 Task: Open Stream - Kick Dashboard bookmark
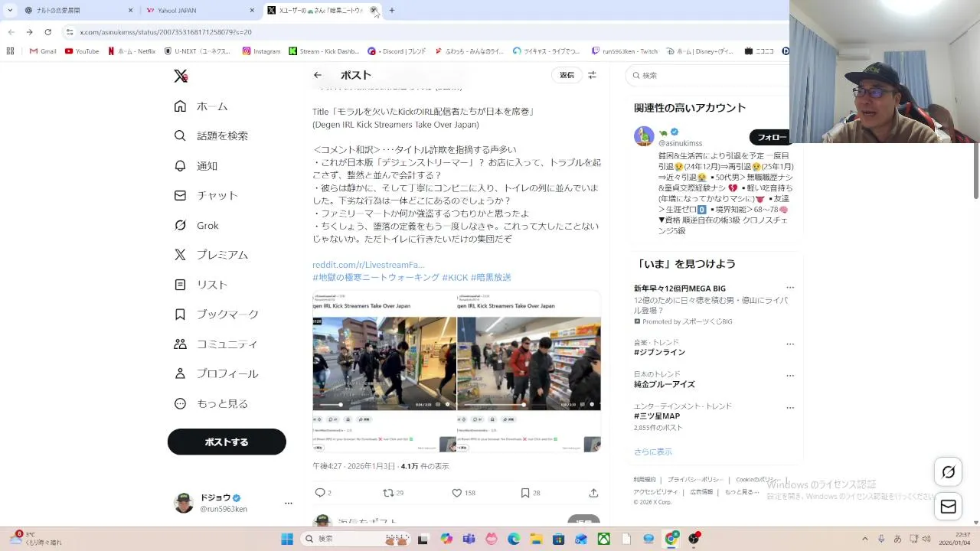coord(324,51)
